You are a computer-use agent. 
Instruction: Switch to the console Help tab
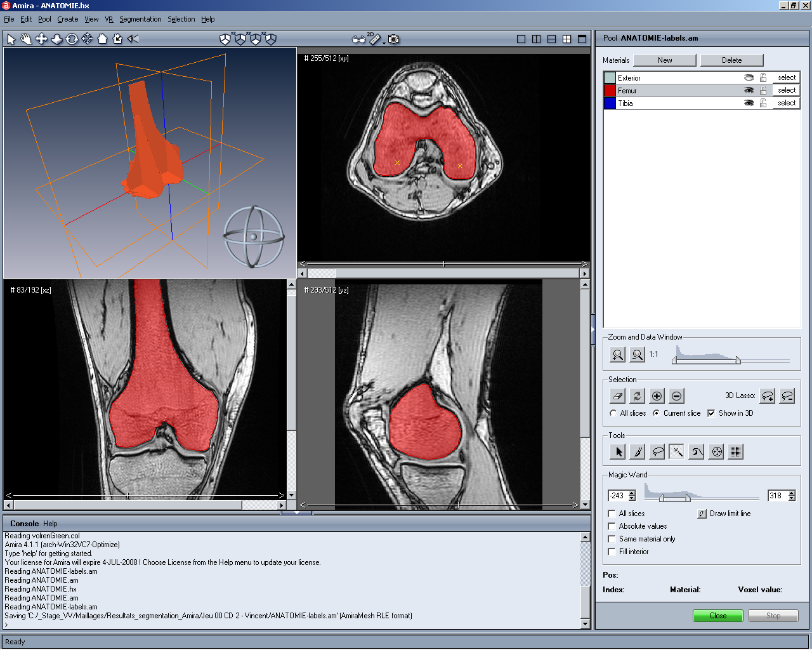click(50, 524)
